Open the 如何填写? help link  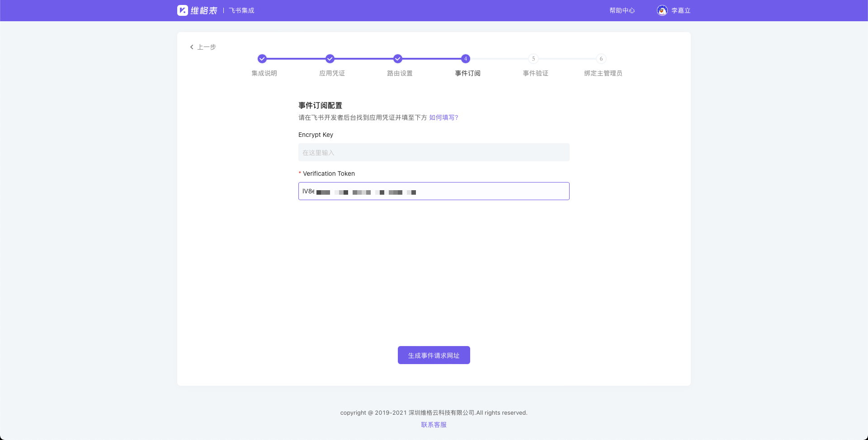pos(443,117)
